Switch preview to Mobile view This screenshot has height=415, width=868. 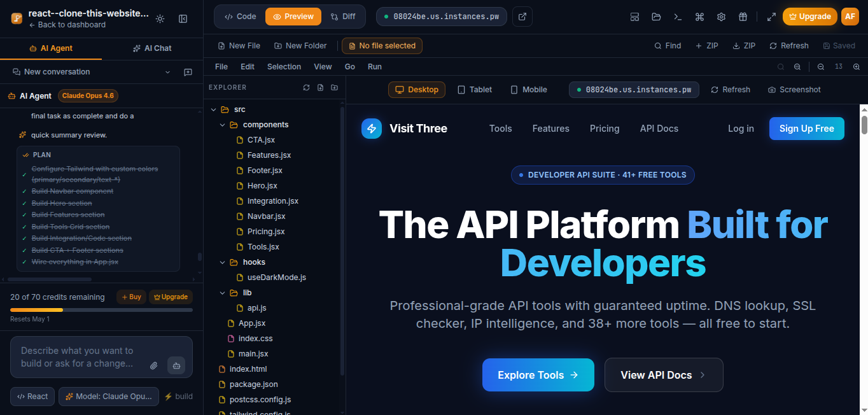(528, 90)
